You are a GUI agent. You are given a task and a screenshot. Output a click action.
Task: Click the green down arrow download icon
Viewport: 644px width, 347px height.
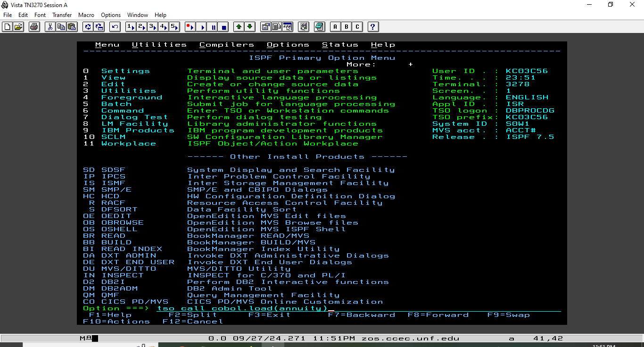250,27
